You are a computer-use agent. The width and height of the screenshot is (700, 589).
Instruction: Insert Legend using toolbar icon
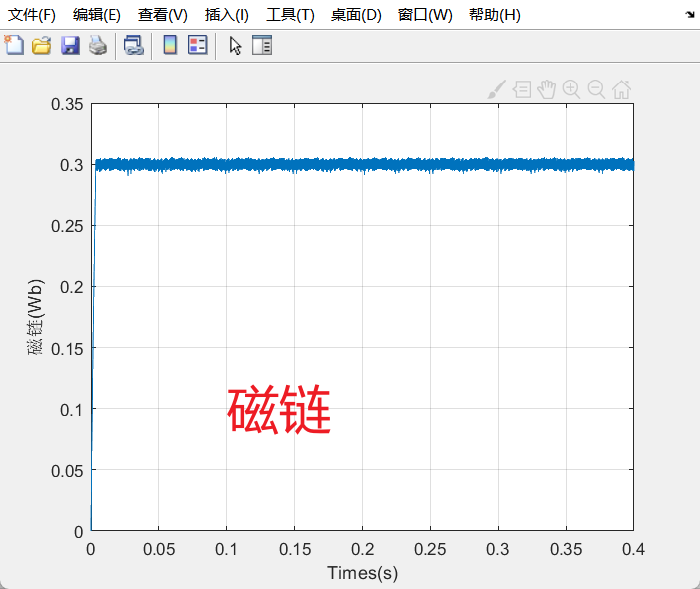197,45
